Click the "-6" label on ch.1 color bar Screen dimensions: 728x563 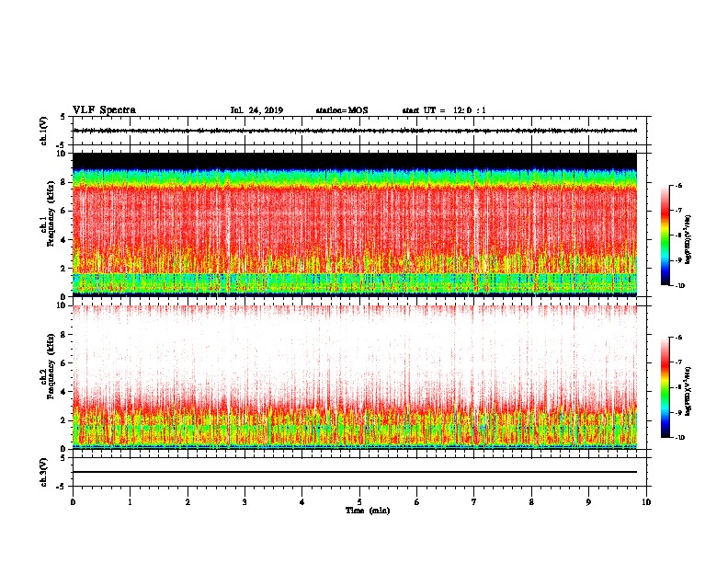[679, 185]
